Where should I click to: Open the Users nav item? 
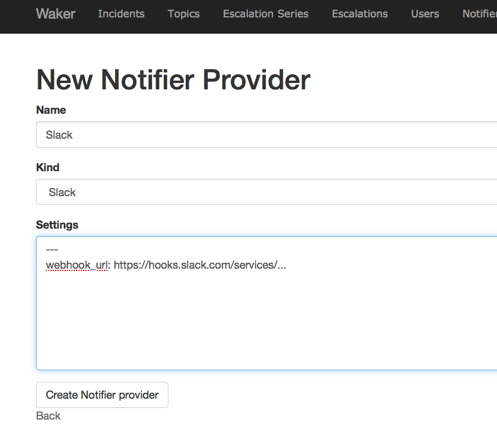(425, 13)
